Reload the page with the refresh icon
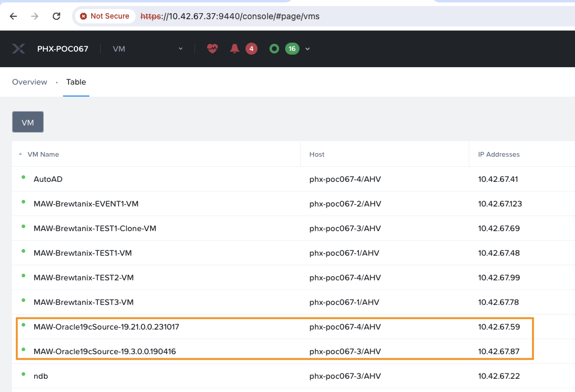Viewport: 575px width, 392px height. pyautogui.click(x=56, y=16)
